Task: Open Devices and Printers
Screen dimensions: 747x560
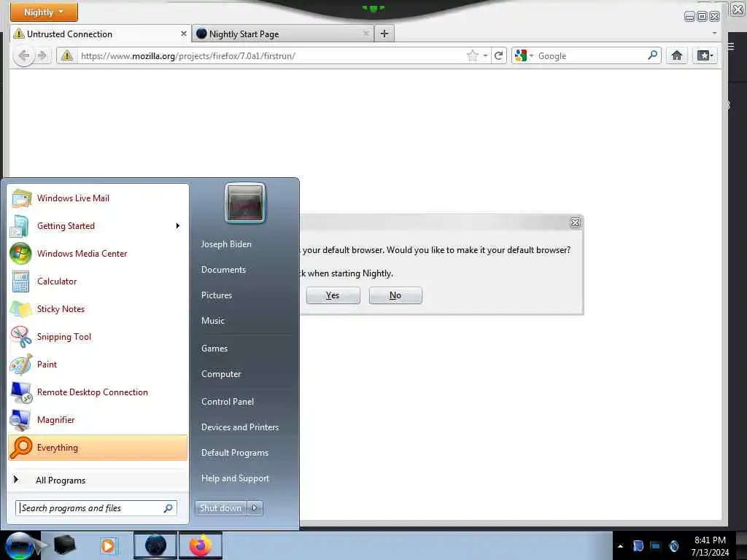Action: pos(240,427)
